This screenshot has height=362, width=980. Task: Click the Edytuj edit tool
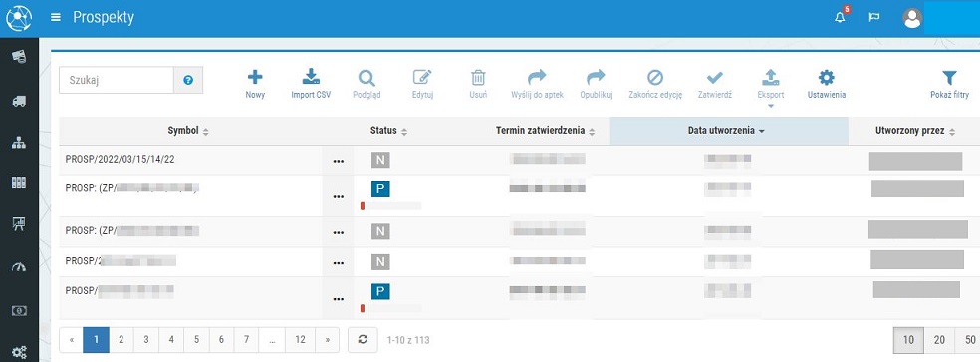(422, 85)
